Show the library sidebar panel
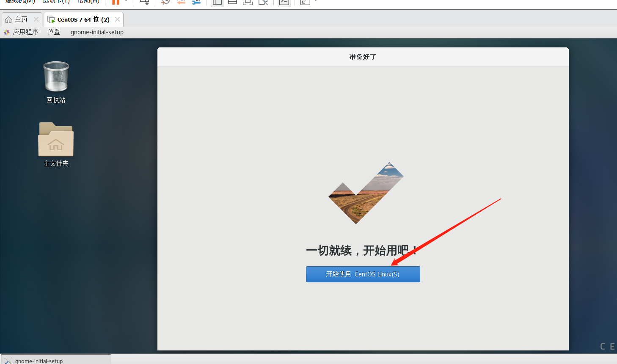Image resolution: width=617 pixels, height=364 pixels. (217, 2)
